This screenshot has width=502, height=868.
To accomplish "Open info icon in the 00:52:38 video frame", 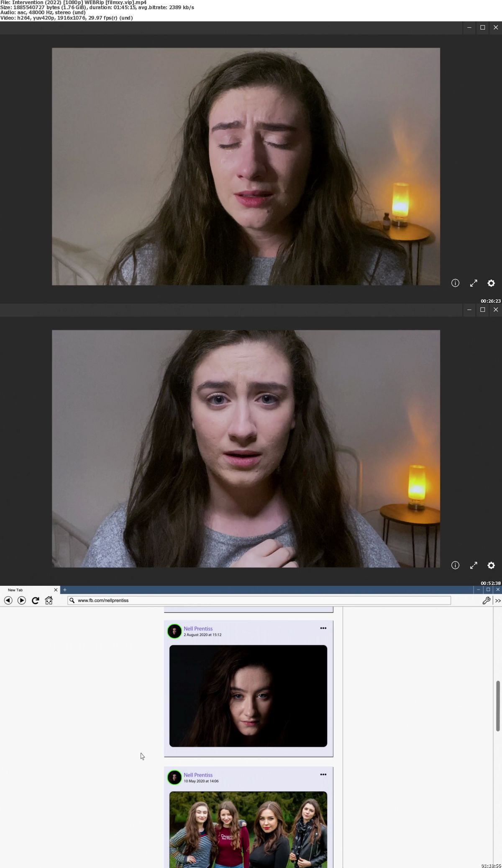I will pos(455,565).
